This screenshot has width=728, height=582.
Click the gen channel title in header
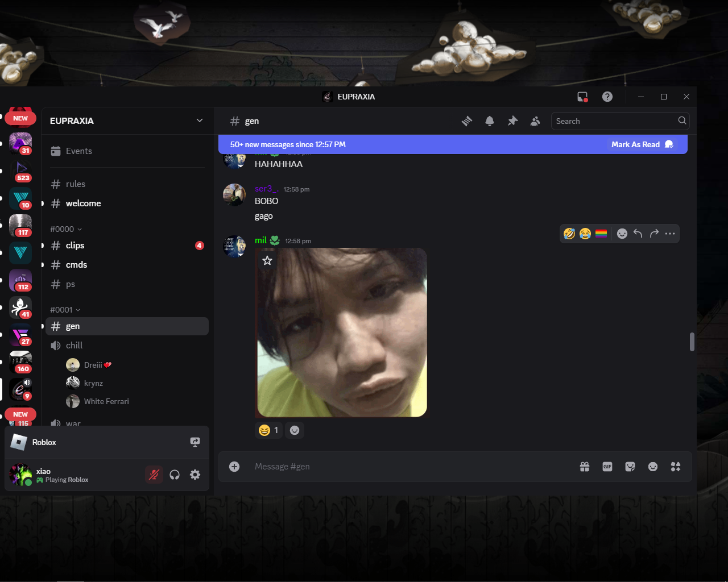(252, 121)
